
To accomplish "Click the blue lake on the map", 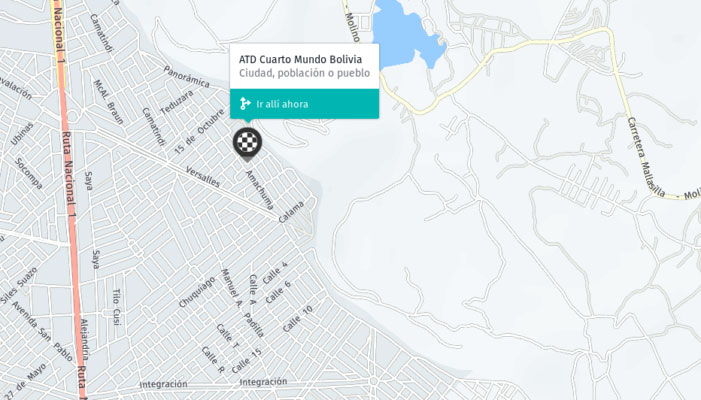I will [405, 36].
